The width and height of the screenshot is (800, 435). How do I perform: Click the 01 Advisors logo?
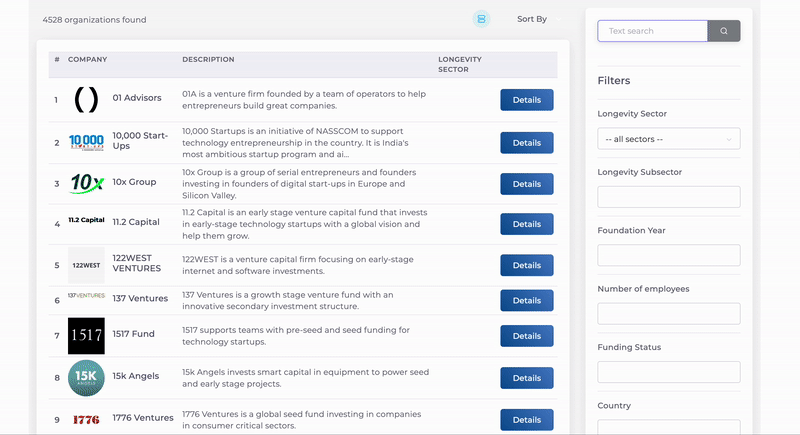(x=86, y=100)
